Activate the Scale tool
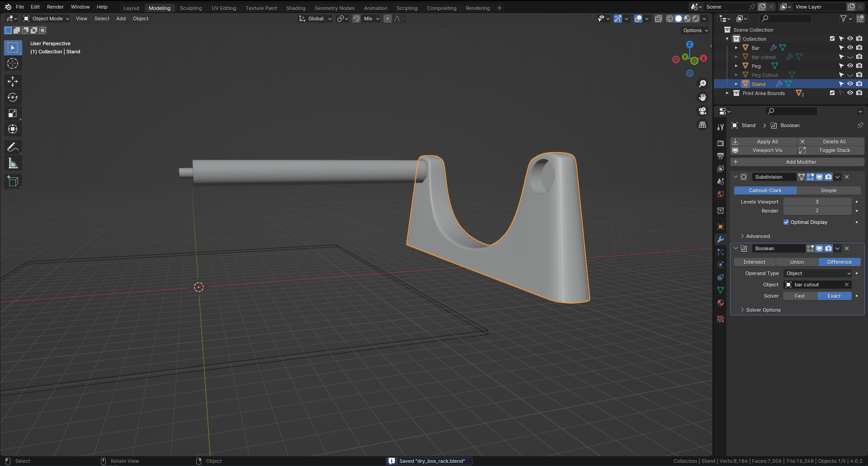This screenshot has width=868, height=466. click(x=13, y=113)
